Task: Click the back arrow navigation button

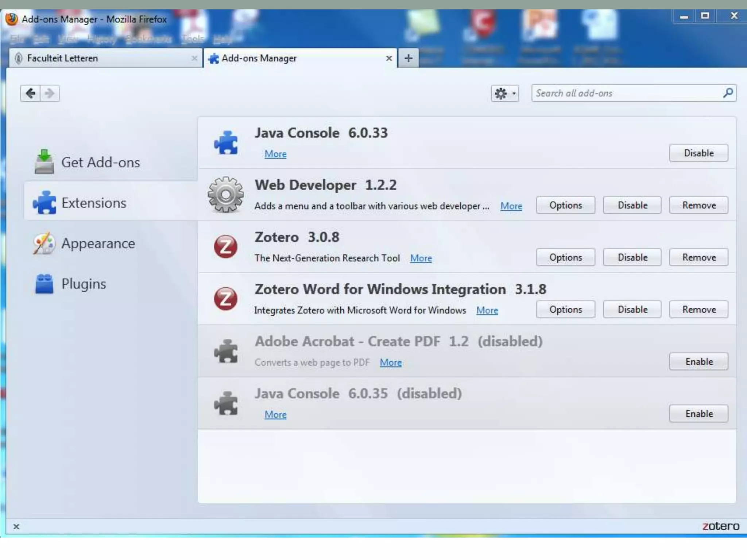Action: pyautogui.click(x=30, y=93)
